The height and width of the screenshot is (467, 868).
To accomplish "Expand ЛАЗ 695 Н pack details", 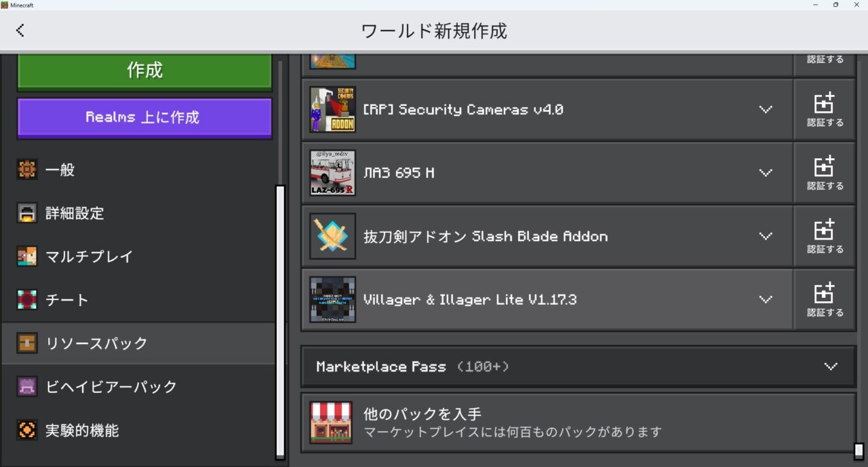I will point(766,172).
